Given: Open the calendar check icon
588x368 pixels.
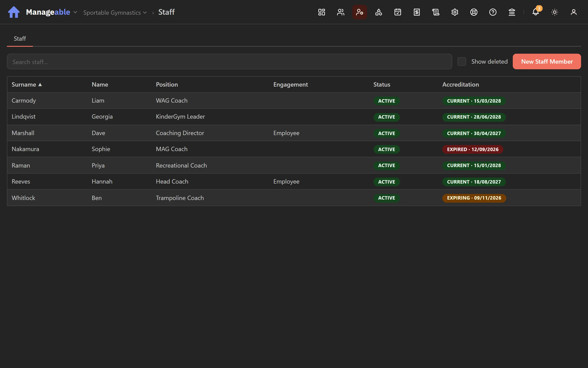Looking at the screenshot, I should [x=398, y=12].
